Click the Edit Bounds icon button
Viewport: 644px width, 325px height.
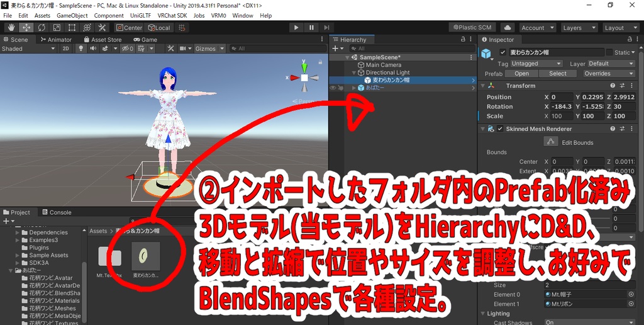[551, 142]
